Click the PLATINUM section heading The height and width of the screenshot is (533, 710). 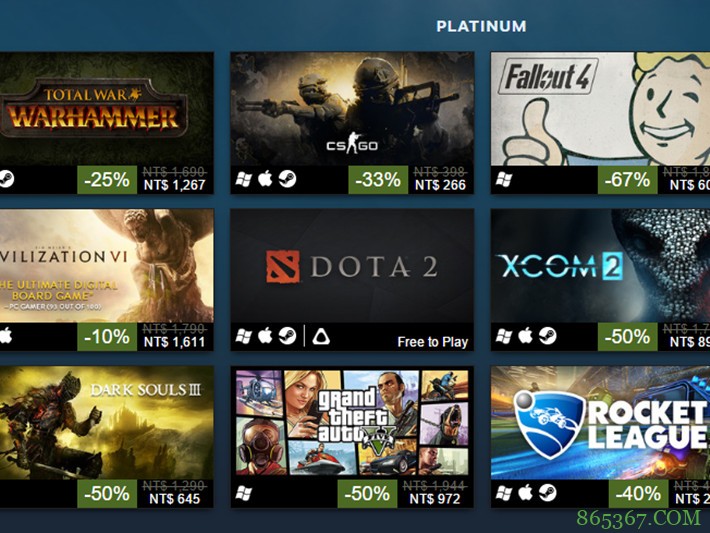(x=481, y=26)
